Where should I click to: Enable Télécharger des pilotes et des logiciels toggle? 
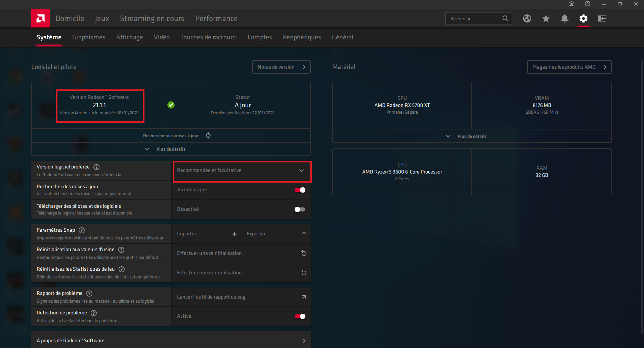[x=300, y=209]
